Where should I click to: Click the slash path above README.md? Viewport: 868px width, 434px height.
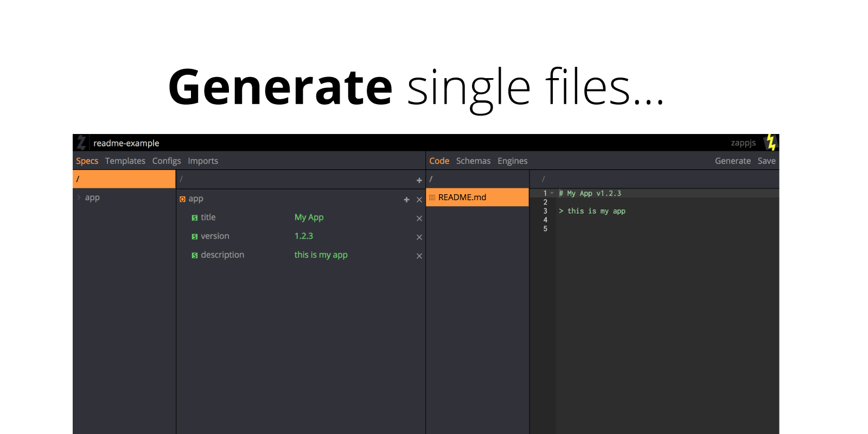click(431, 179)
